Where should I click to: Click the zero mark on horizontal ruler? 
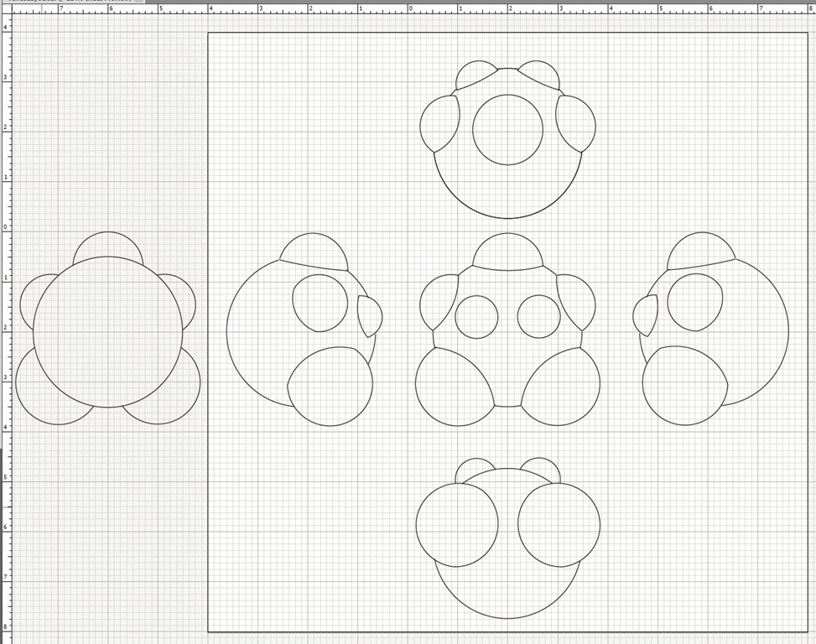click(410, 10)
